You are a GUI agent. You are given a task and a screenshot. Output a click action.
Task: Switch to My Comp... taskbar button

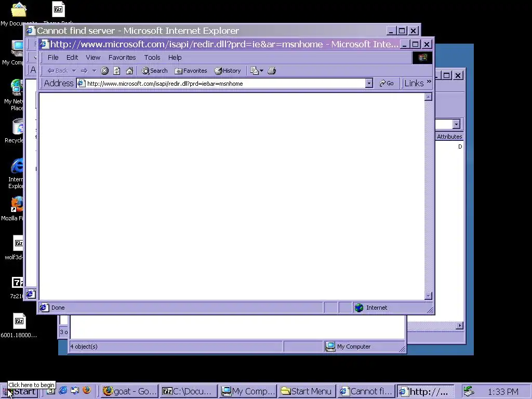click(x=248, y=392)
